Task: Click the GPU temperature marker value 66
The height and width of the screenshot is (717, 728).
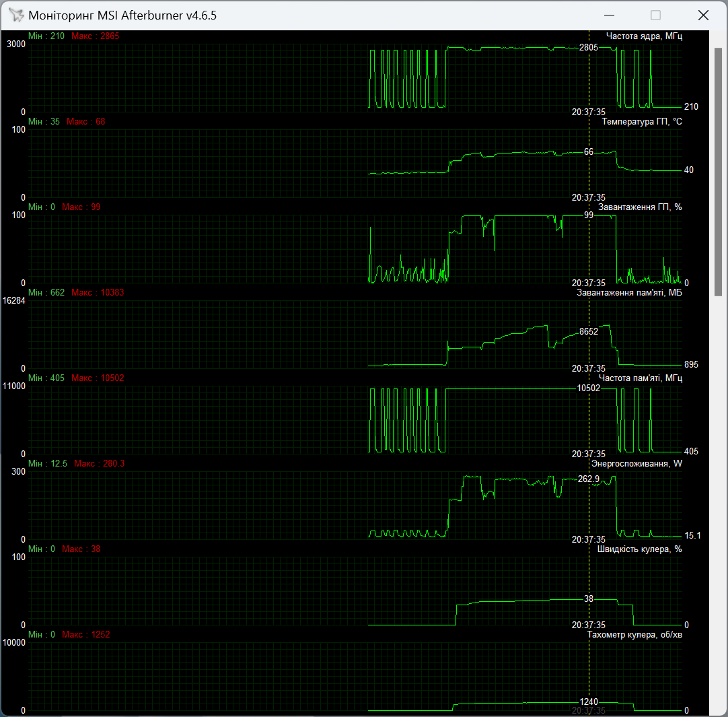Action: (588, 152)
